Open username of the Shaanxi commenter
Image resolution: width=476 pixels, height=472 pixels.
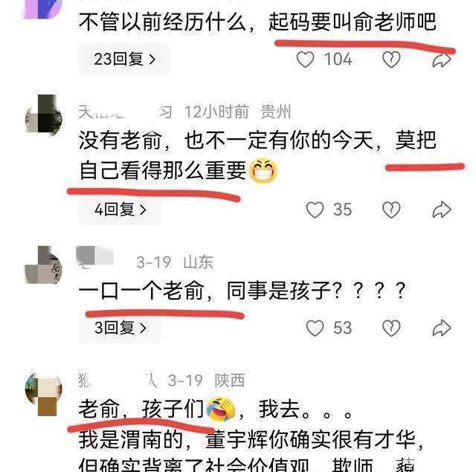point(118,380)
